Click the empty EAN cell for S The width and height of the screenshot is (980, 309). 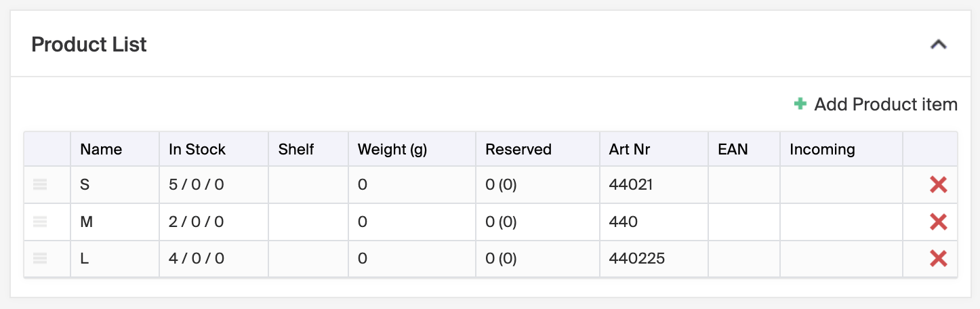click(x=743, y=184)
